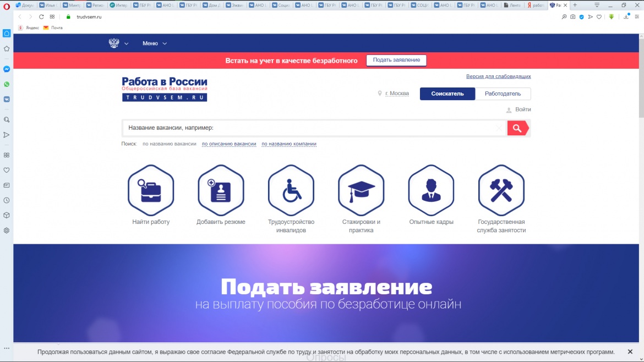Click the Opera menu logo
Screen dimensions: 644x362
[7, 6]
